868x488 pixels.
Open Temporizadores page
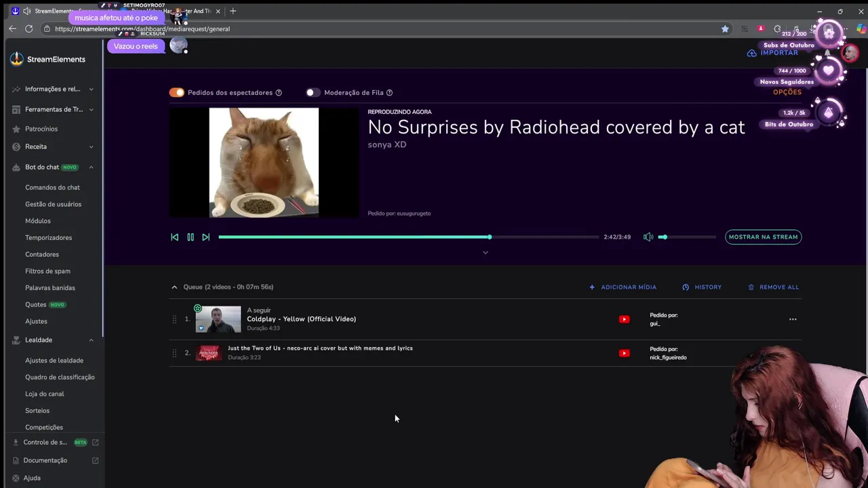coord(48,238)
